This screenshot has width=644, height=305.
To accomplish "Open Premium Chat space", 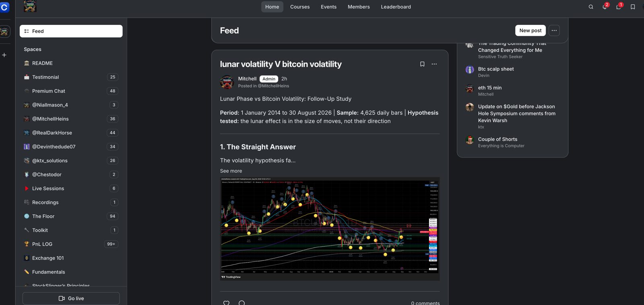I will 71,91.
